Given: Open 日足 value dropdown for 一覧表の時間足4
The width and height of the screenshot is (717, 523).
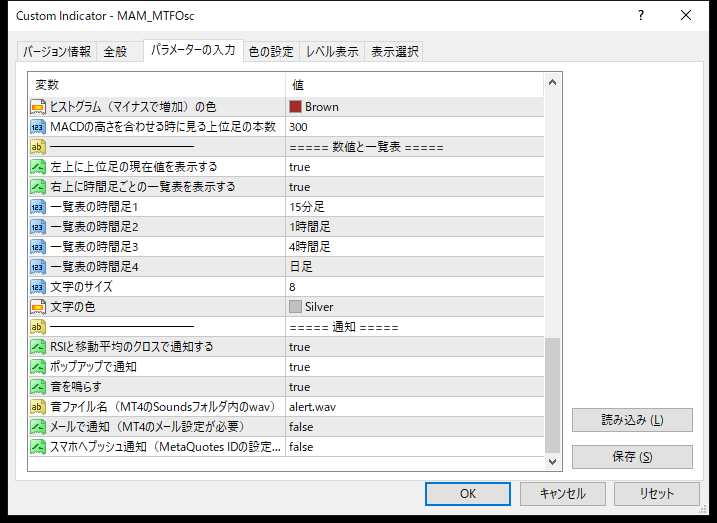Looking at the screenshot, I should click(415, 267).
